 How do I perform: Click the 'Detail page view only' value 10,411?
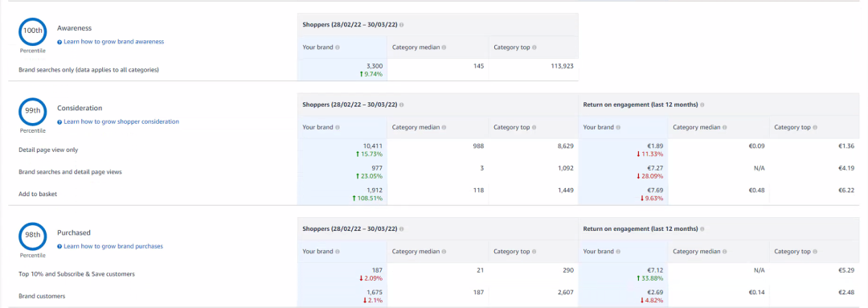(x=373, y=146)
